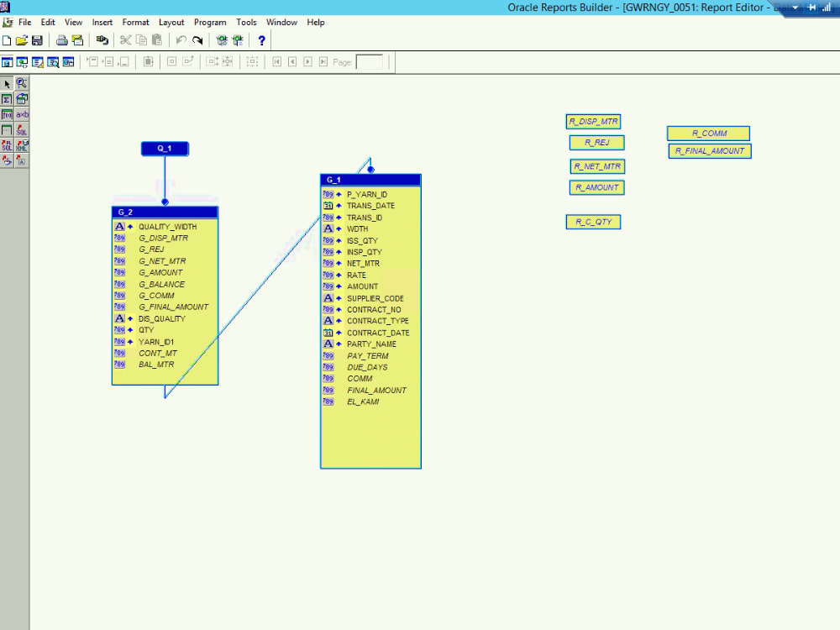Pick the Data Link tool
The width and height of the screenshot is (840, 630).
(x=22, y=98)
